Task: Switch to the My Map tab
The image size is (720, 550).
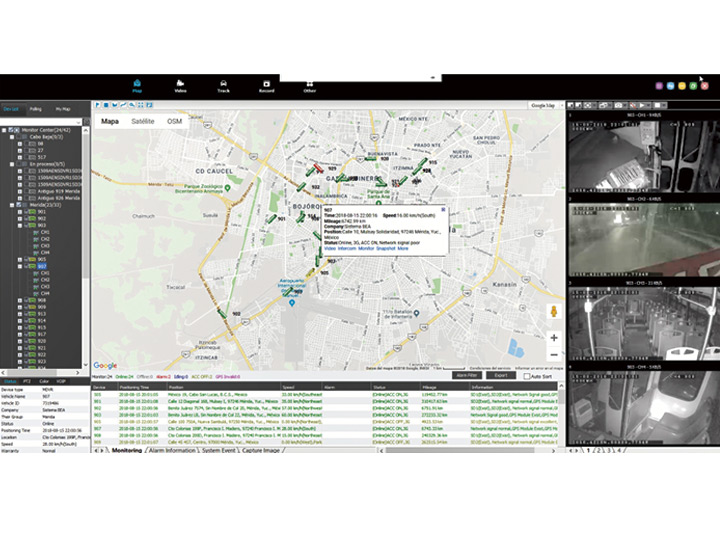Action: (x=63, y=109)
